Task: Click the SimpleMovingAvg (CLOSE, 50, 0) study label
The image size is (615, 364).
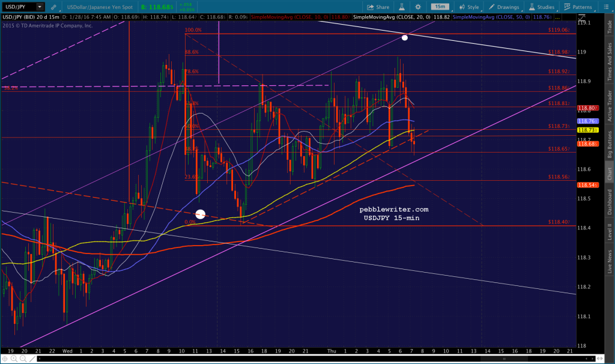Action: tap(491, 17)
